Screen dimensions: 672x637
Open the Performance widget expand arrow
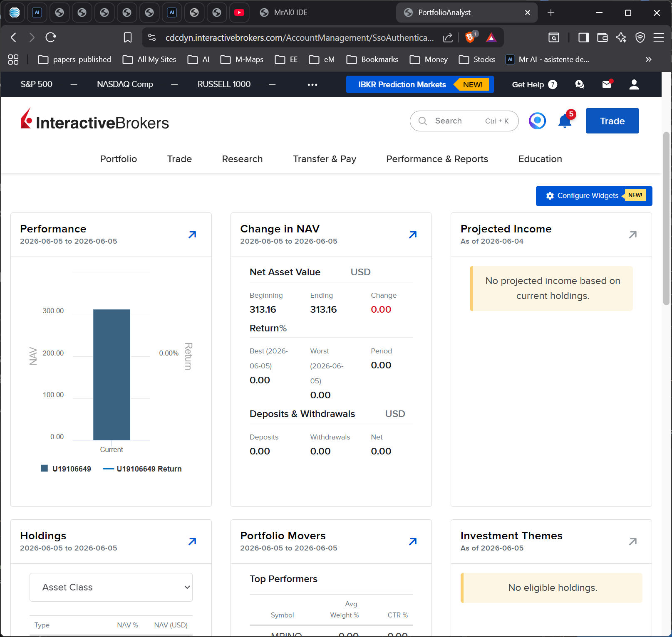click(192, 235)
